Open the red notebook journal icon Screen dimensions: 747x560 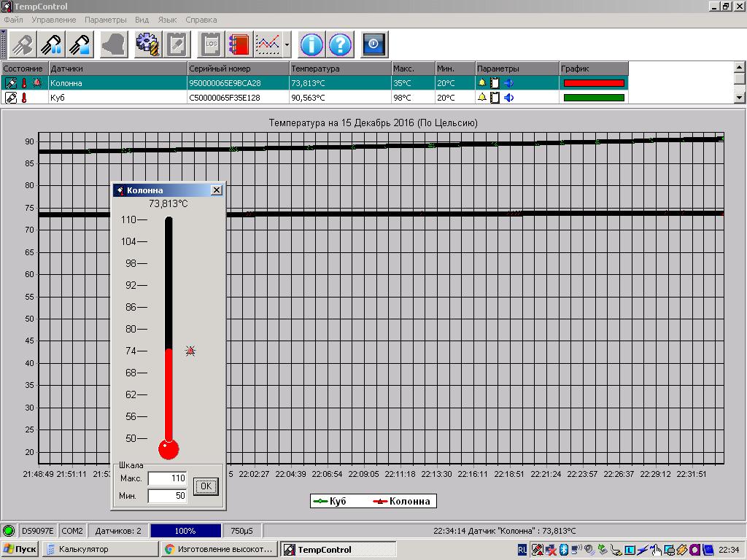pyautogui.click(x=239, y=44)
